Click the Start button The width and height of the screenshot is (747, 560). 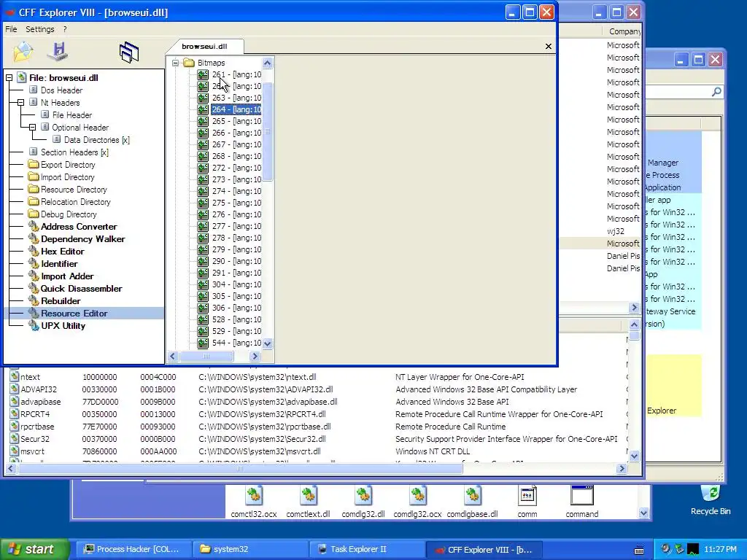(34, 549)
